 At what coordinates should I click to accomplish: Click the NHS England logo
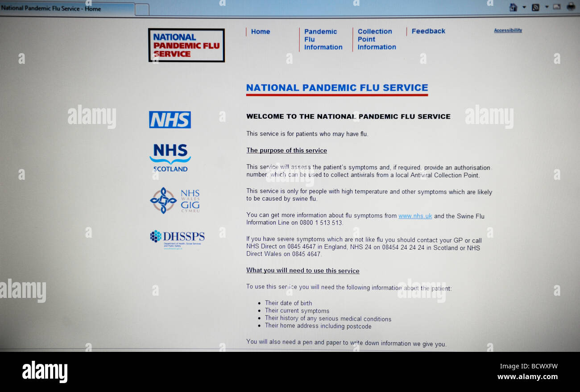[x=170, y=120]
